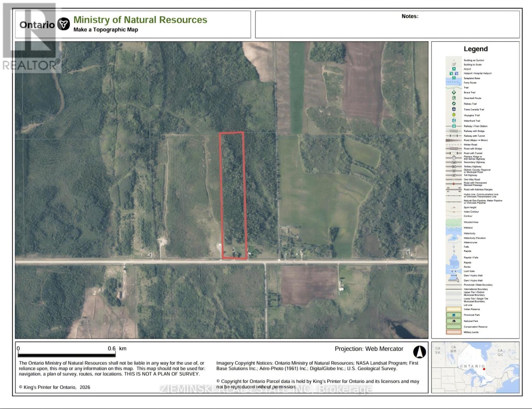Click the Greenbelt Route legend icon
Viewport: 532px width, 409px height.
454,98
